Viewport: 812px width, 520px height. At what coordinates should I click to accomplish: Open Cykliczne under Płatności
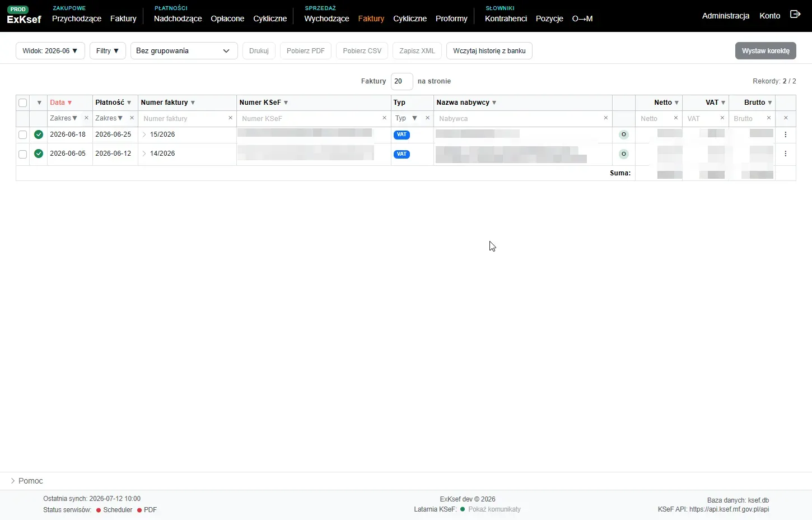(270, 18)
